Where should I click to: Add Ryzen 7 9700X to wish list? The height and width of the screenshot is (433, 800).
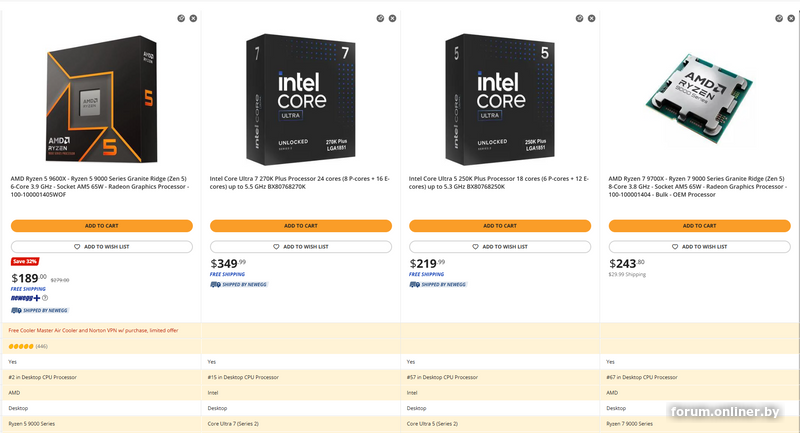tap(700, 246)
